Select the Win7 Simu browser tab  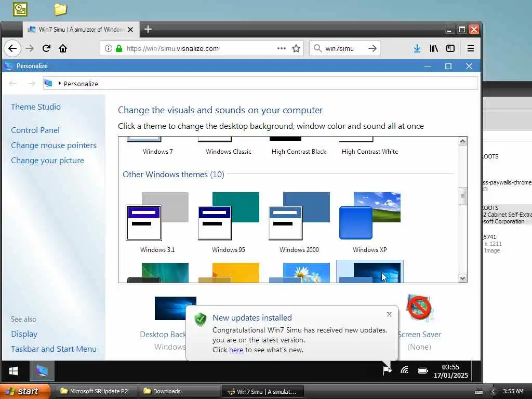pos(81,30)
